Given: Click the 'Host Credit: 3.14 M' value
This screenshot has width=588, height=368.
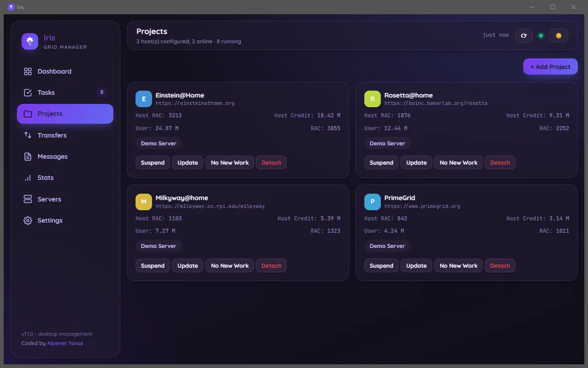Looking at the screenshot, I should point(538,218).
